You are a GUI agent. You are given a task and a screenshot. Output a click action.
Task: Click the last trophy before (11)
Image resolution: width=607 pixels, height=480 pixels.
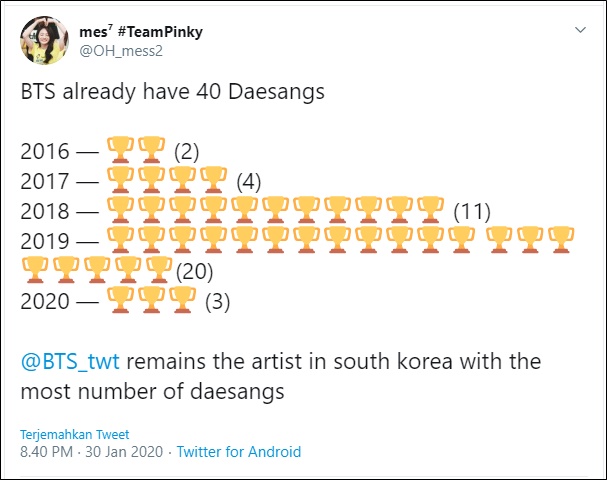point(430,209)
